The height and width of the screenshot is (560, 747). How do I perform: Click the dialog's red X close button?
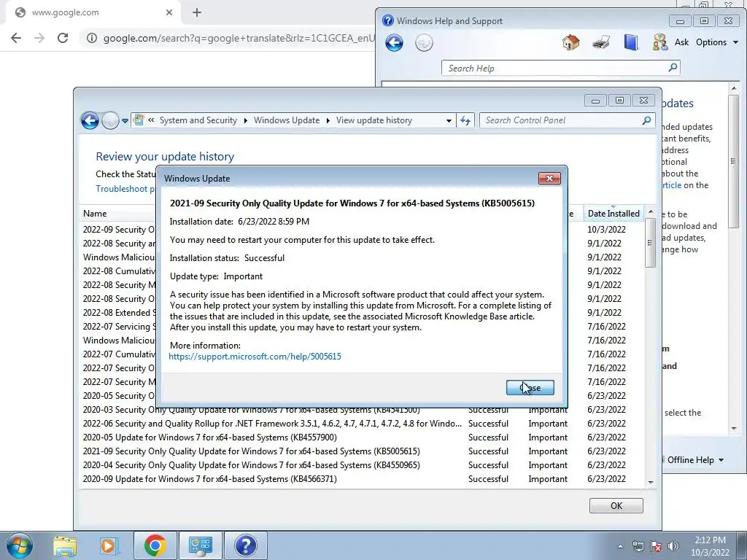tap(549, 178)
